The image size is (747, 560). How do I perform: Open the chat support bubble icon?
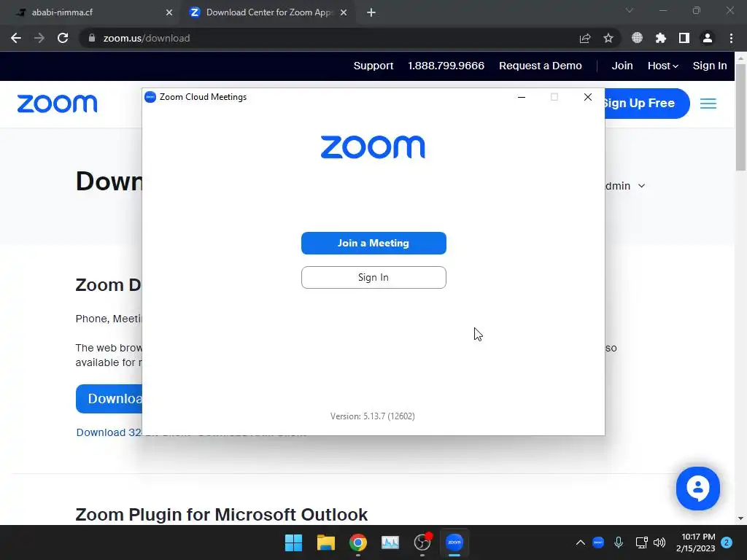(698, 488)
